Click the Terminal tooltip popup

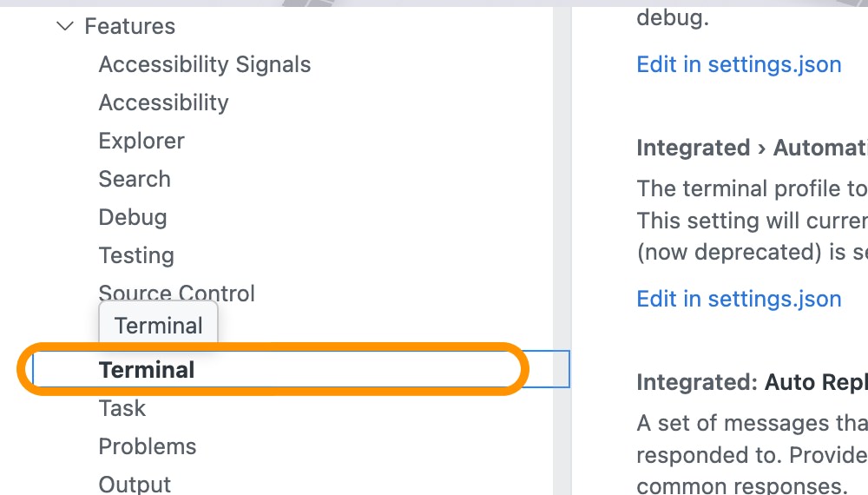pyautogui.click(x=158, y=327)
